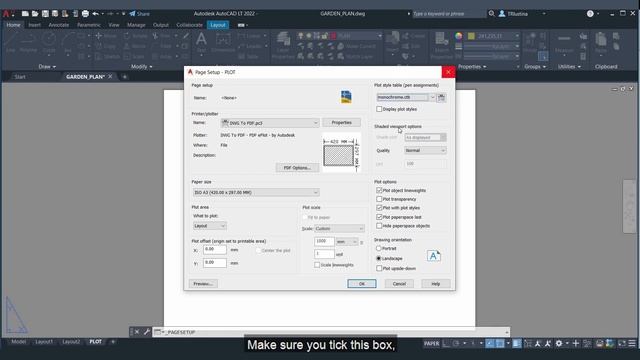Enable Plot upside-down checkbox
The image size is (640, 360).
pos(379,268)
